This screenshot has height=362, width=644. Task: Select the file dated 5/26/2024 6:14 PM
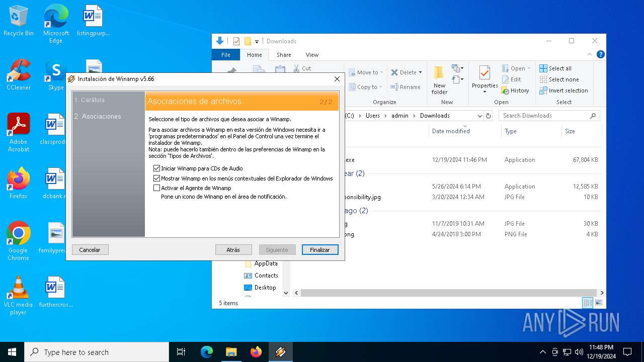click(471, 187)
